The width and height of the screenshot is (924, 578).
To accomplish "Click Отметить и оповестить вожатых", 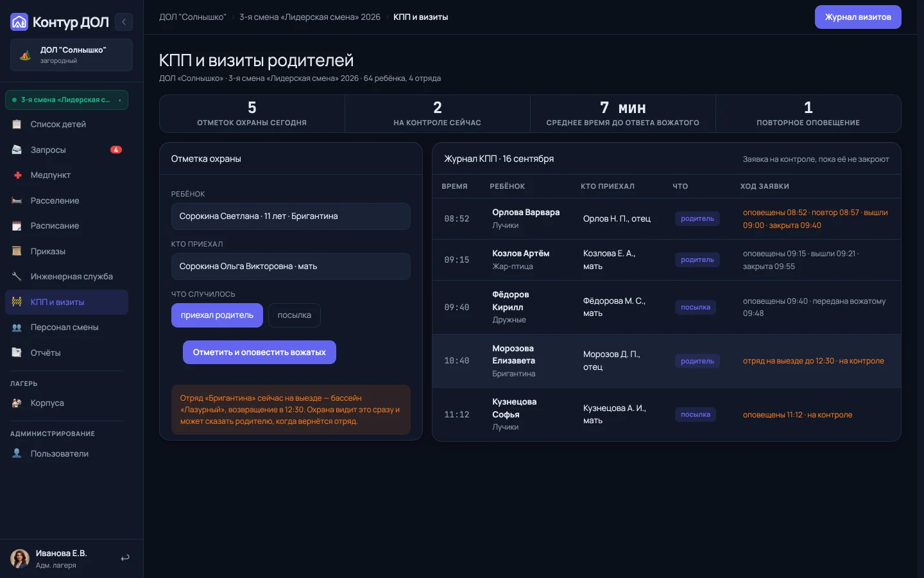I will coord(259,353).
